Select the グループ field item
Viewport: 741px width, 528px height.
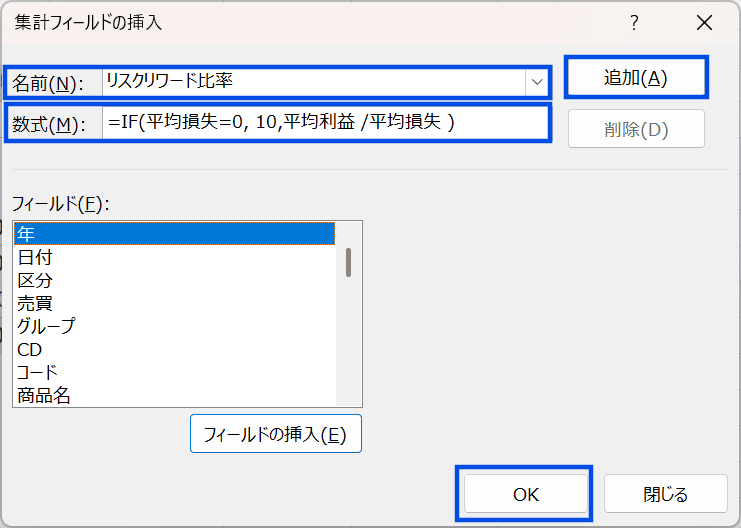(x=174, y=326)
